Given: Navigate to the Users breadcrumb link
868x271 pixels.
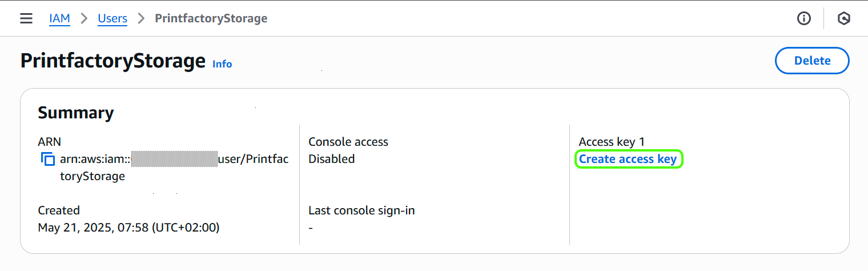Looking at the screenshot, I should tap(112, 18).
